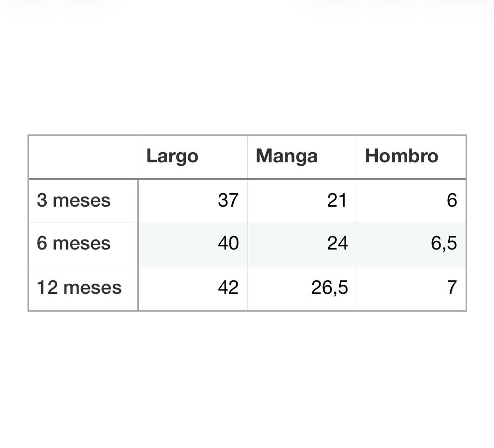
Task: Select the Hombro column header
Action: pos(401,156)
